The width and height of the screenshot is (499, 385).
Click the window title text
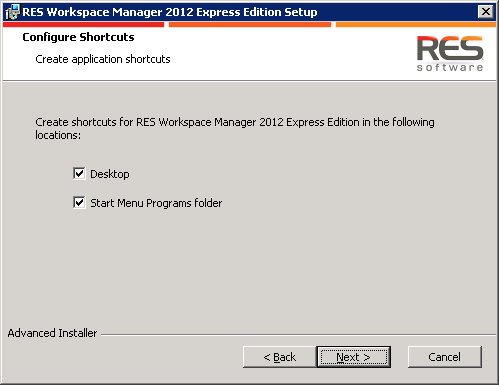[x=170, y=12]
